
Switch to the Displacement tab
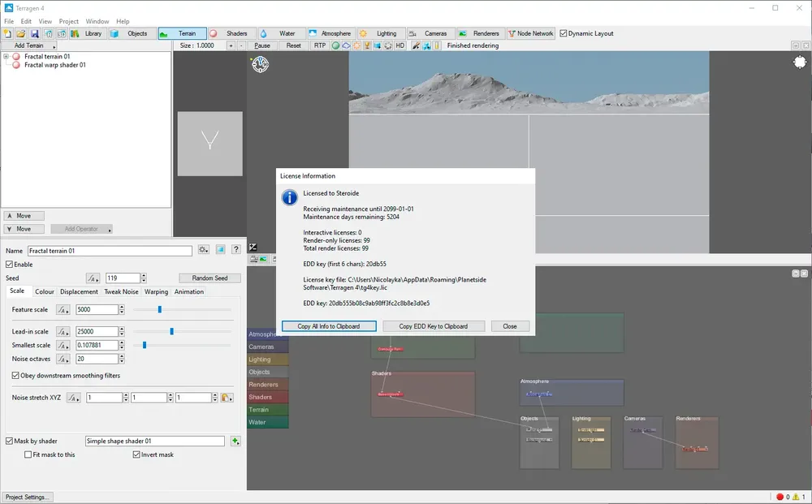tap(79, 292)
